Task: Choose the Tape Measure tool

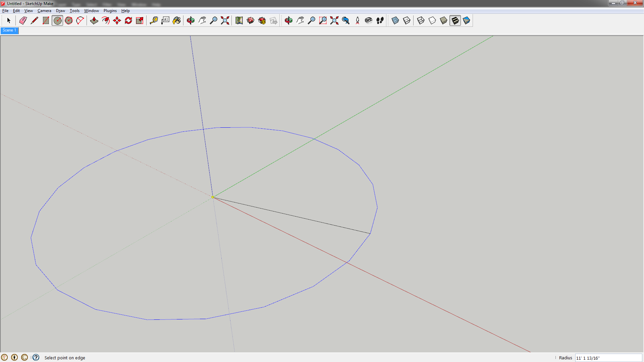Action: click(x=154, y=20)
